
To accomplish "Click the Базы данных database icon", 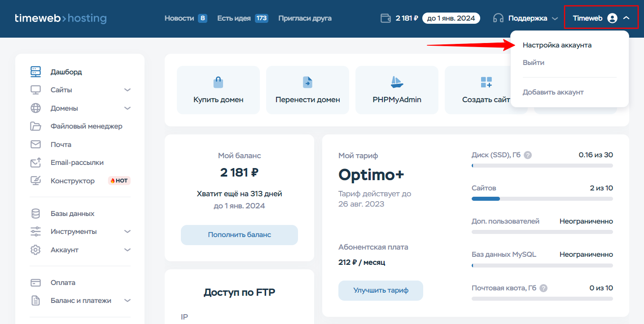I will [35, 214].
